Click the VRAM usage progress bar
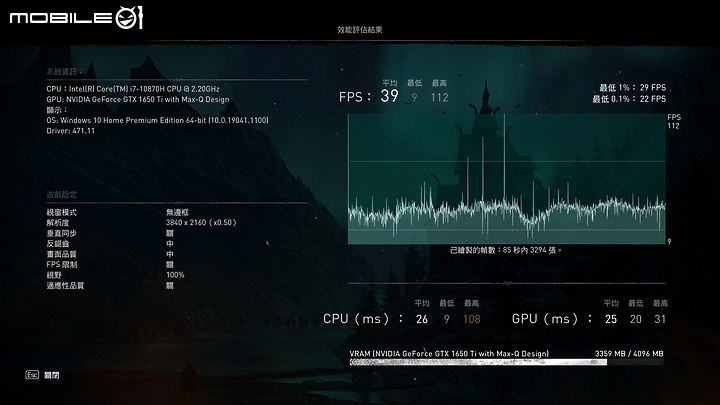Screen dimensions: 720x405 (x=506, y=362)
